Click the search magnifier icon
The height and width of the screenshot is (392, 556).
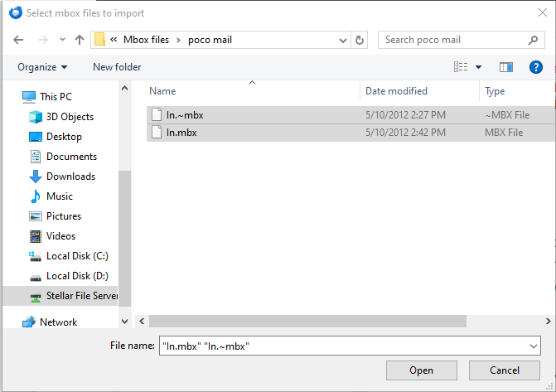534,40
